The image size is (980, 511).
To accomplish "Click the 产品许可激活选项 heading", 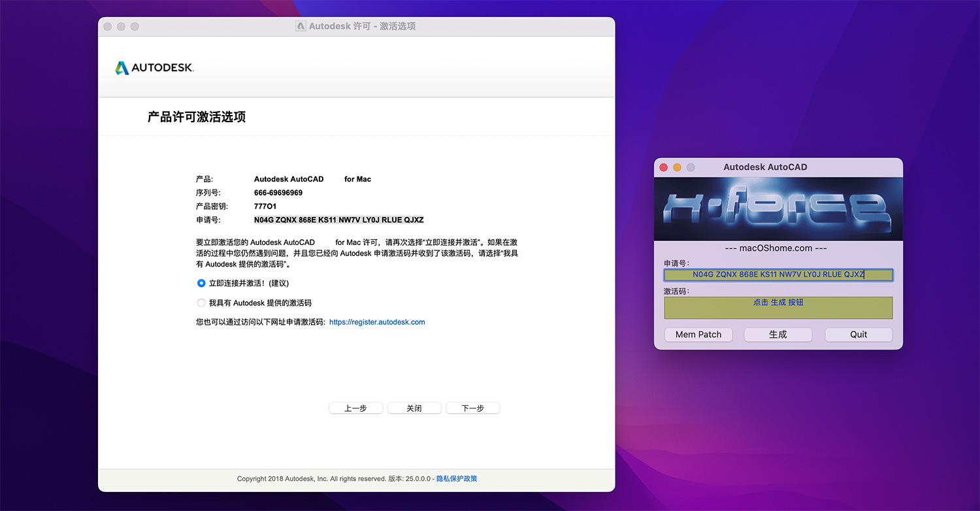I will pos(197,118).
